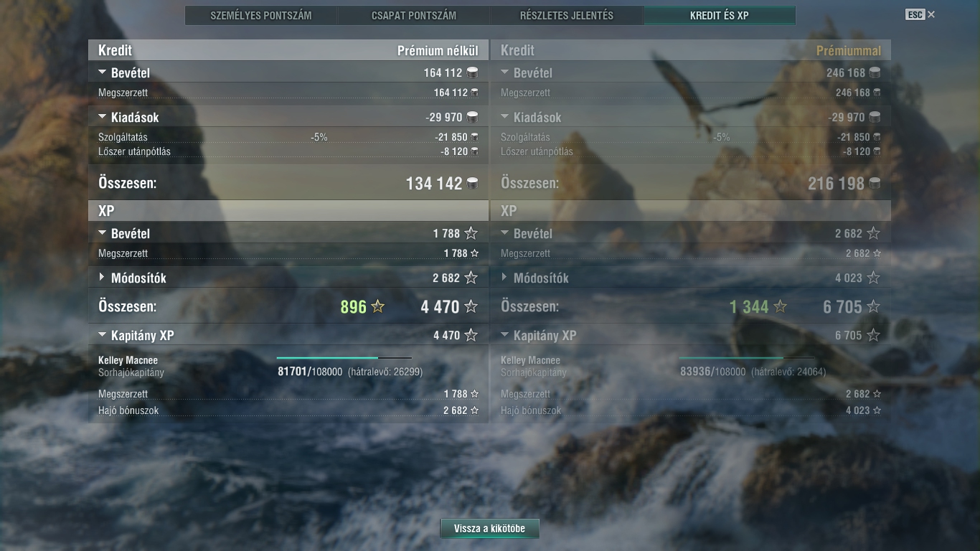Click the star icon beside 6 705 premium total
Image resolution: width=980 pixels, height=551 pixels.
coord(873,307)
